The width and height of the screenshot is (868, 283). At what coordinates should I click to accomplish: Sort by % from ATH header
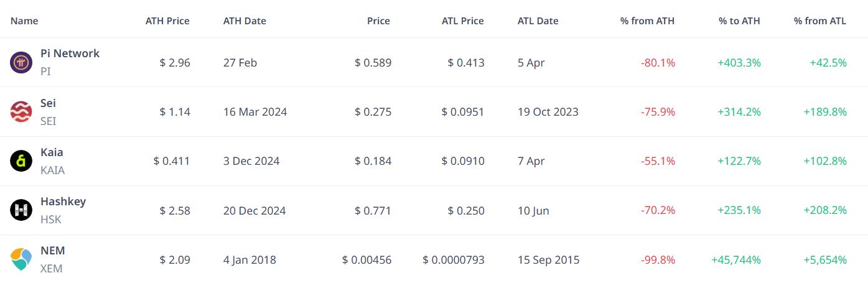coord(647,21)
